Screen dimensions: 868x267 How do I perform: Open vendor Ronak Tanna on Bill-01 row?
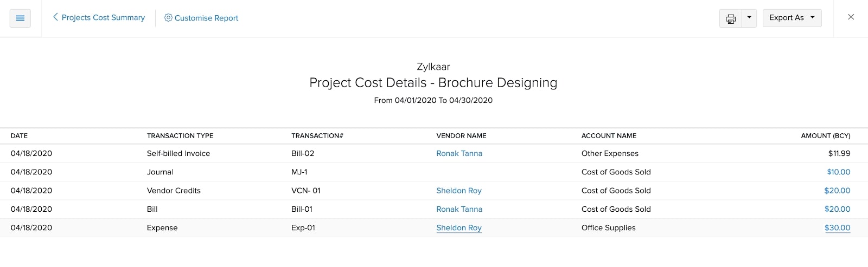point(459,209)
